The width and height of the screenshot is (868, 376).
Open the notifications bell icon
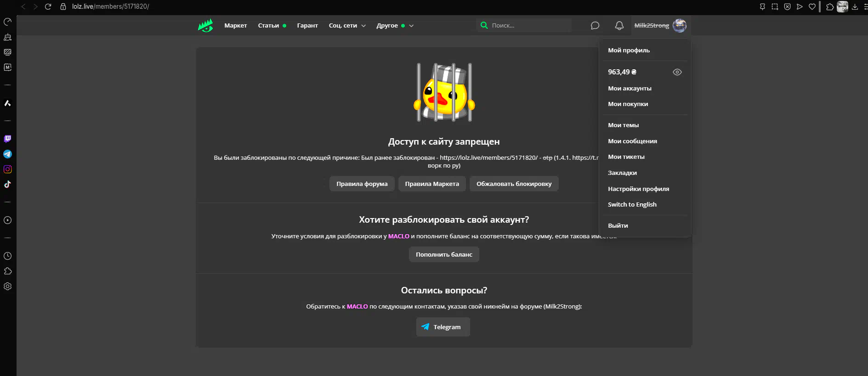point(619,26)
